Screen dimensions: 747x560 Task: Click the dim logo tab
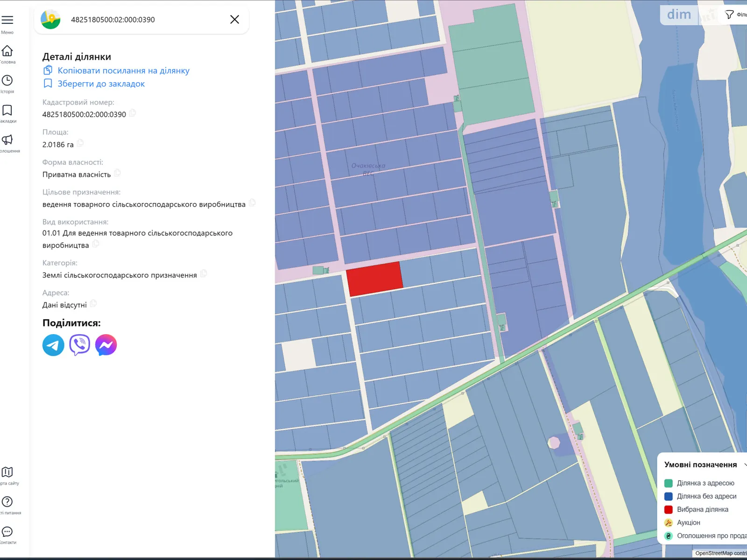pyautogui.click(x=679, y=14)
